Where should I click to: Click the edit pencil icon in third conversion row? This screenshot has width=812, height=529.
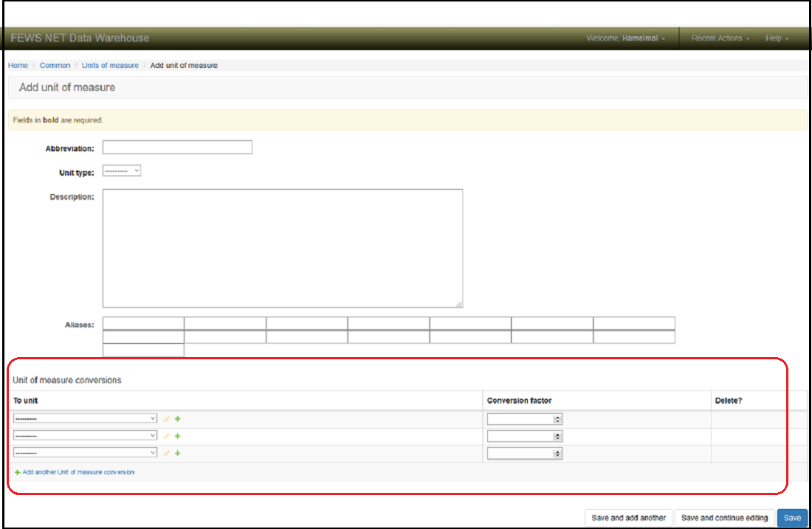point(167,453)
